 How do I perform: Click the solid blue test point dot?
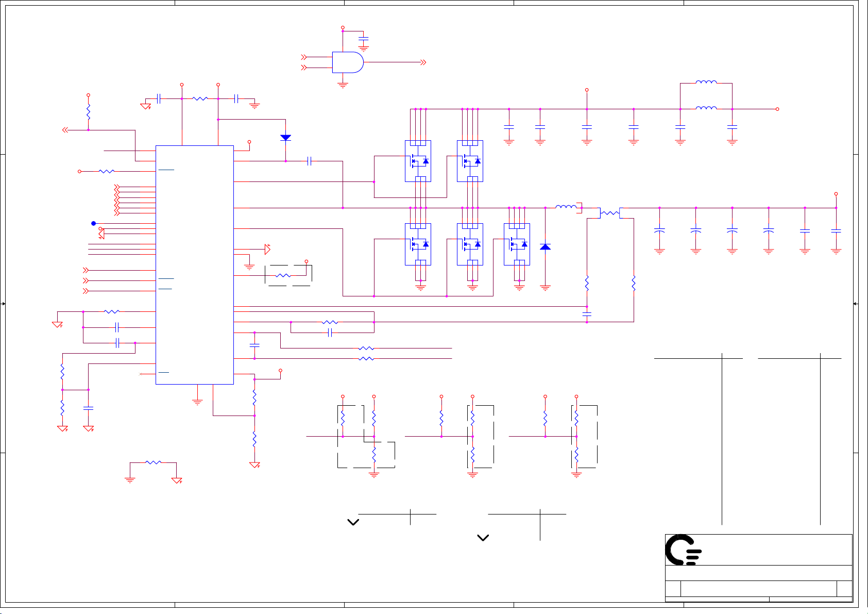click(x=93, y=223)
